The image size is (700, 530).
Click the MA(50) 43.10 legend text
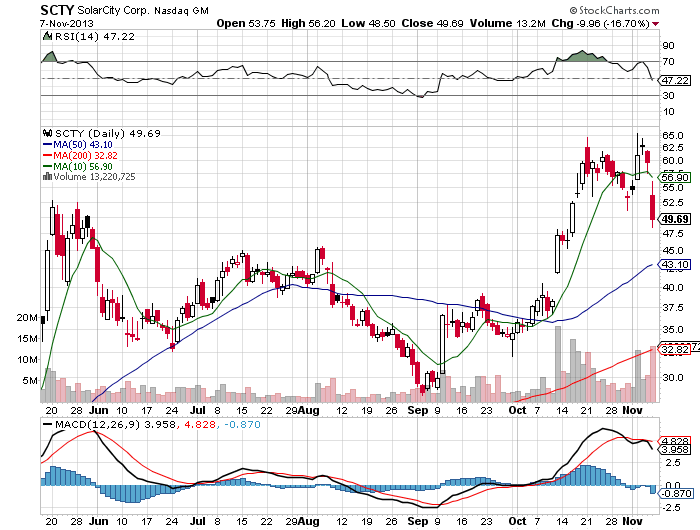tap(83, 145)
